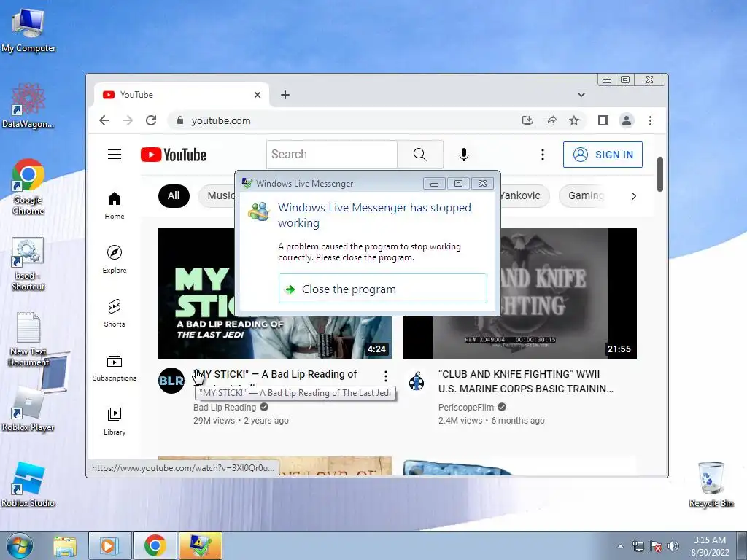Image resolution: width=747 pixels, height=560 pixels.
Task: Select the Yankovic filter chip
Action: coord(524,195)
